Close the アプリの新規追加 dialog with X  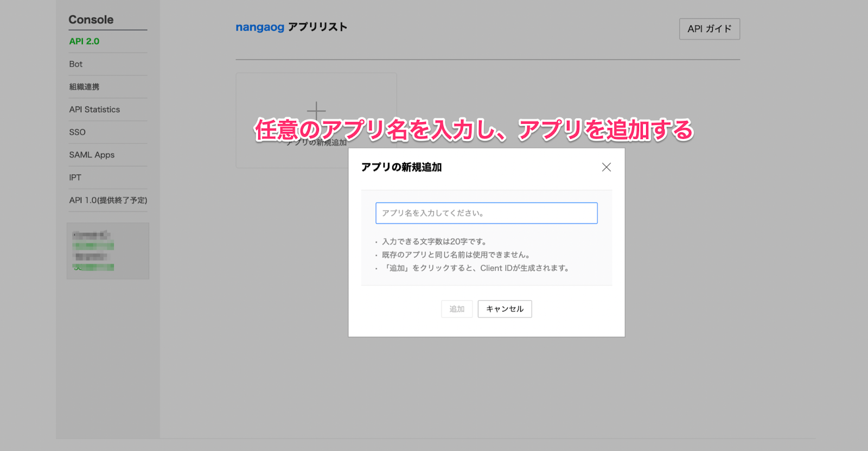click(607, 167)
